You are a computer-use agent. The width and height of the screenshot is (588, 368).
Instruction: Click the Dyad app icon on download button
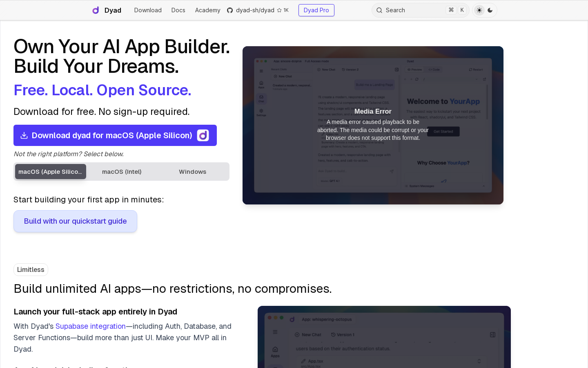203,135
